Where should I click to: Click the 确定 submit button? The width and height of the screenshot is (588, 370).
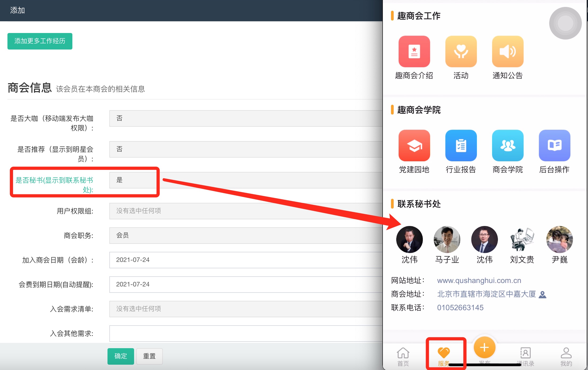coord(121,356)
